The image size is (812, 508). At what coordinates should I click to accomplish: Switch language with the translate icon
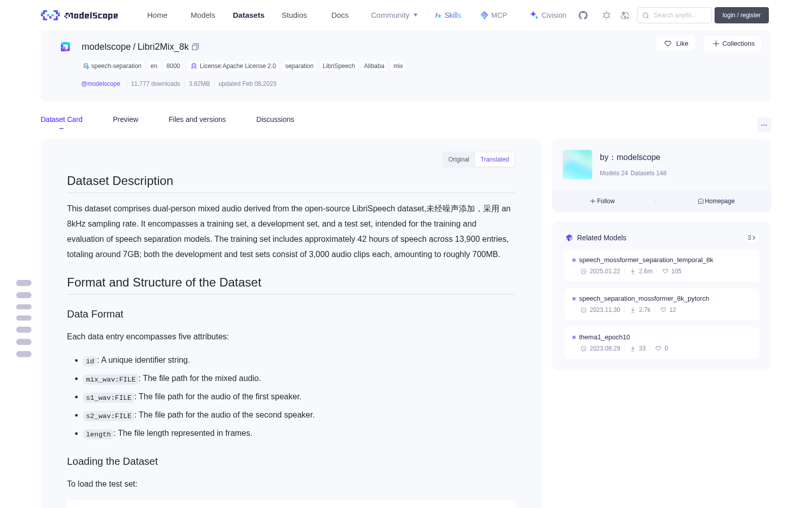coord(625,15)
